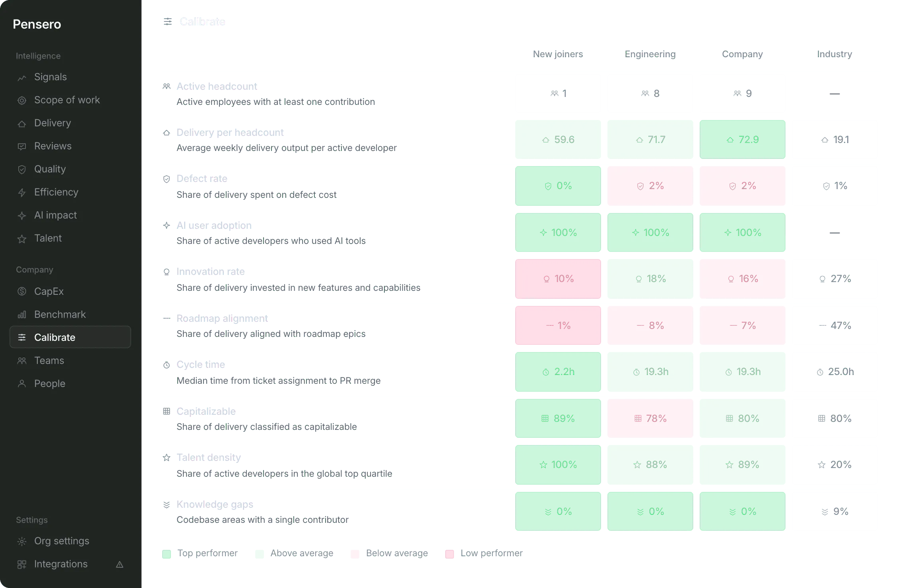Select the Calibrate sidebar item
This screenshot has height=588, width=900.
(x=70, y=337)
